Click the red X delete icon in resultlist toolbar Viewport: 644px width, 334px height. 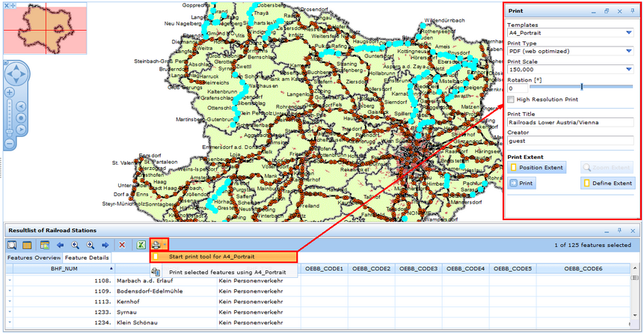tap(122, 245)
